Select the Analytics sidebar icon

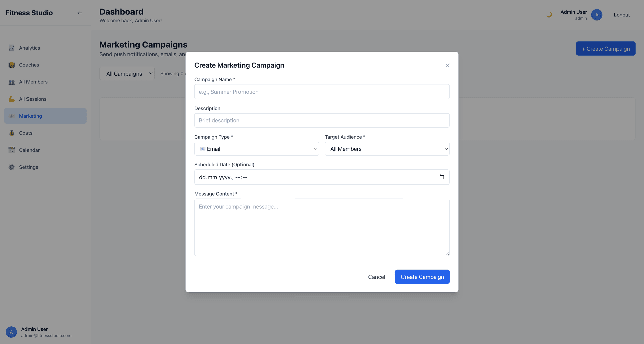[12, 48]
